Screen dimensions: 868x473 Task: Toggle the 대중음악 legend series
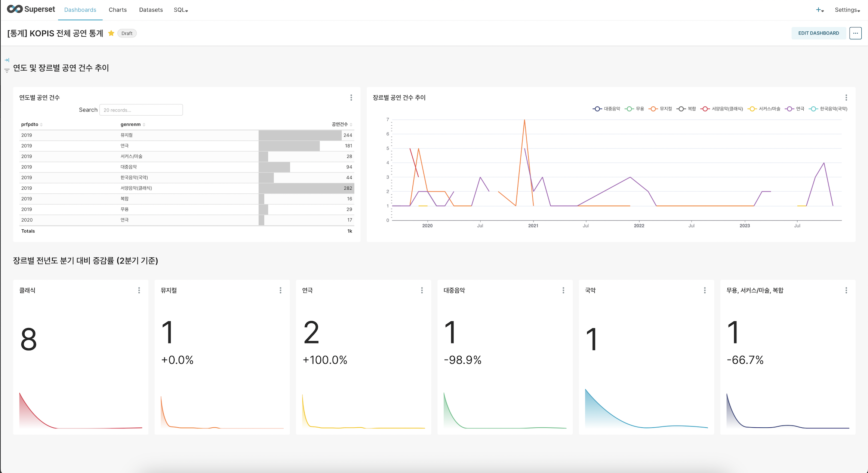606,109
